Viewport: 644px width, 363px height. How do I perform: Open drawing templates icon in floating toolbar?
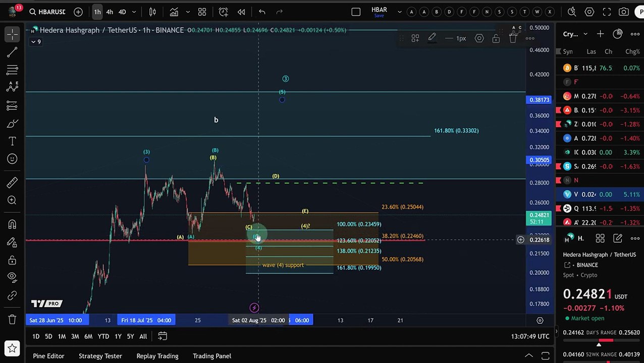(x=415, y=38)
